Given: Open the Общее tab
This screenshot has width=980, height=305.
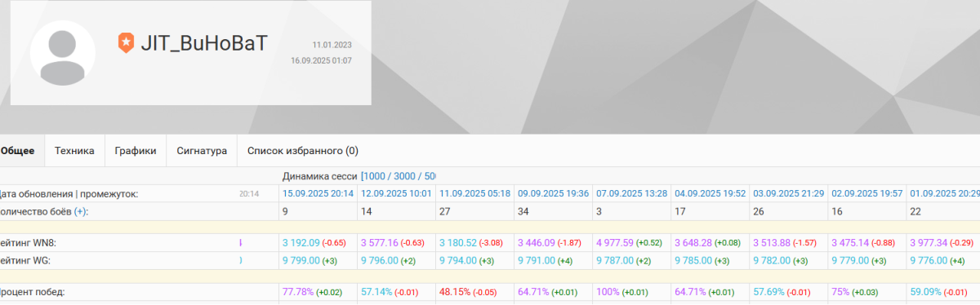Looking at the screenshot, I should [17, 151].
